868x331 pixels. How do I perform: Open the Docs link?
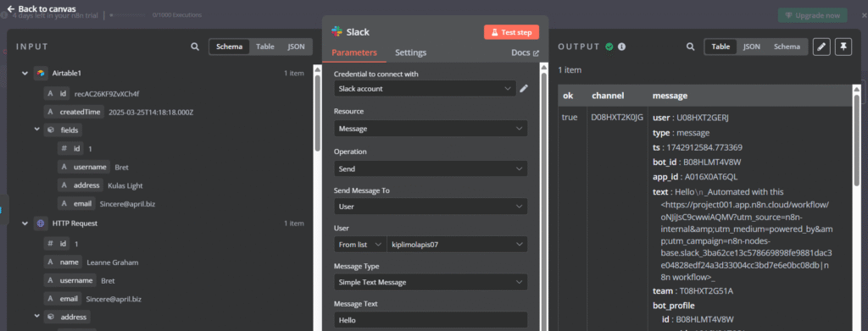[525, 53]
